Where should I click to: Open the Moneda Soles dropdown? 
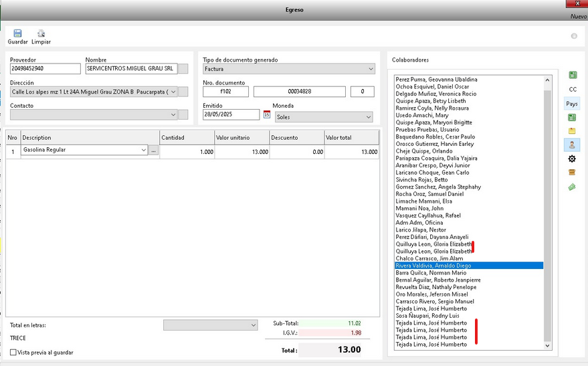tap(368, 118)
